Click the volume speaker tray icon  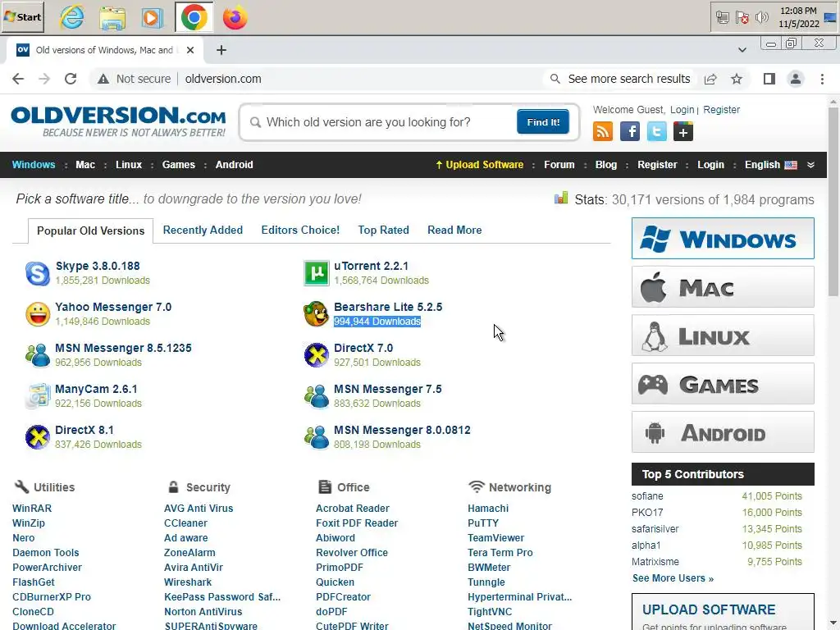point(761,18)
